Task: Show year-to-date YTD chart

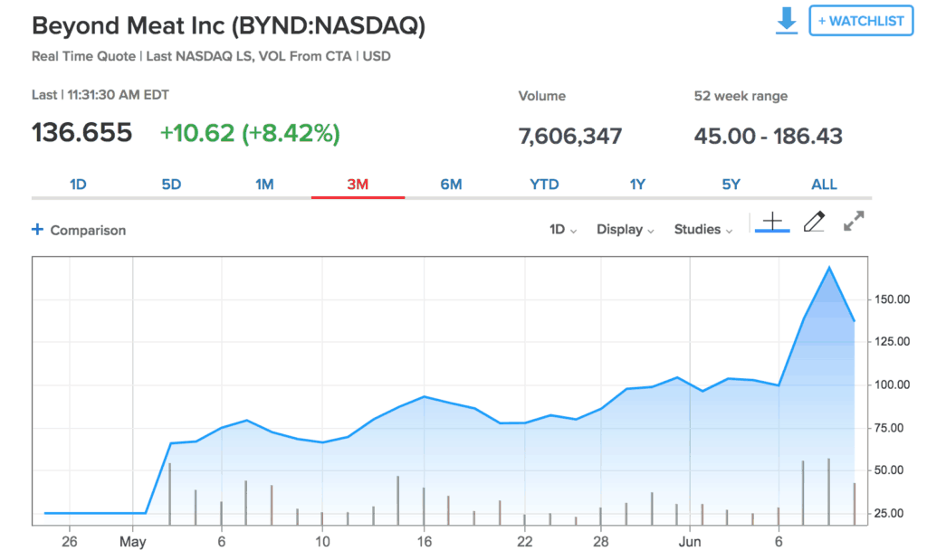Action: pyautogui.click(x=544, y=185)
